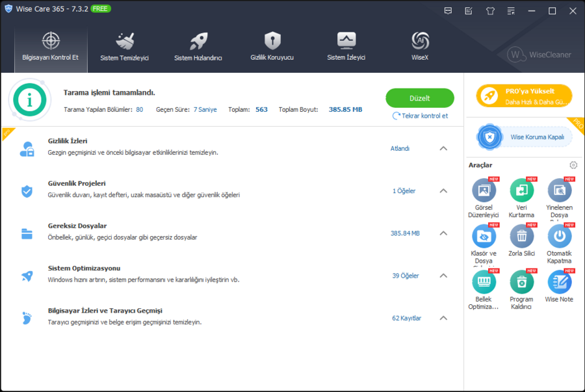
Task: Click the Gizlilik İzleri category icon
Action: click(27, 149)
